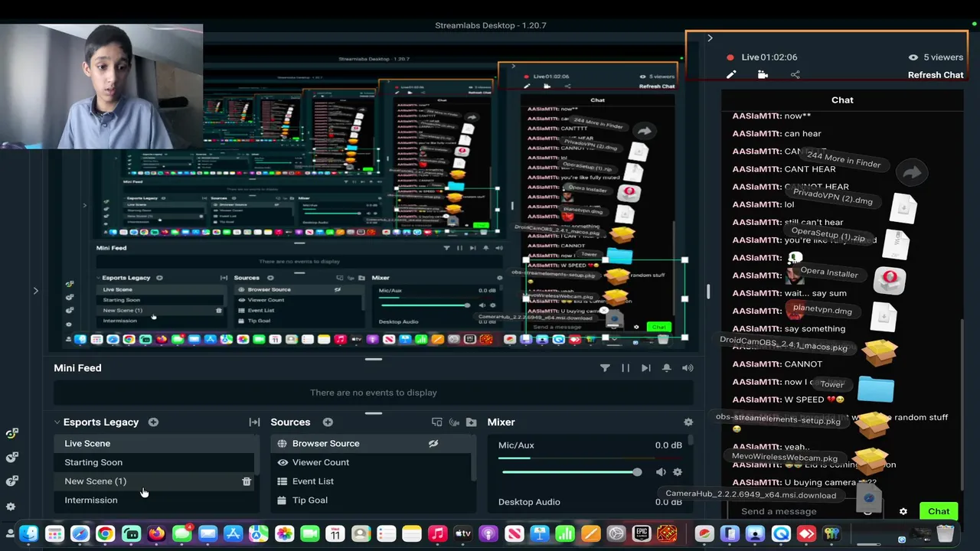Click the camera icon beside the pencil
980x551 pixels.
point(763,74)
